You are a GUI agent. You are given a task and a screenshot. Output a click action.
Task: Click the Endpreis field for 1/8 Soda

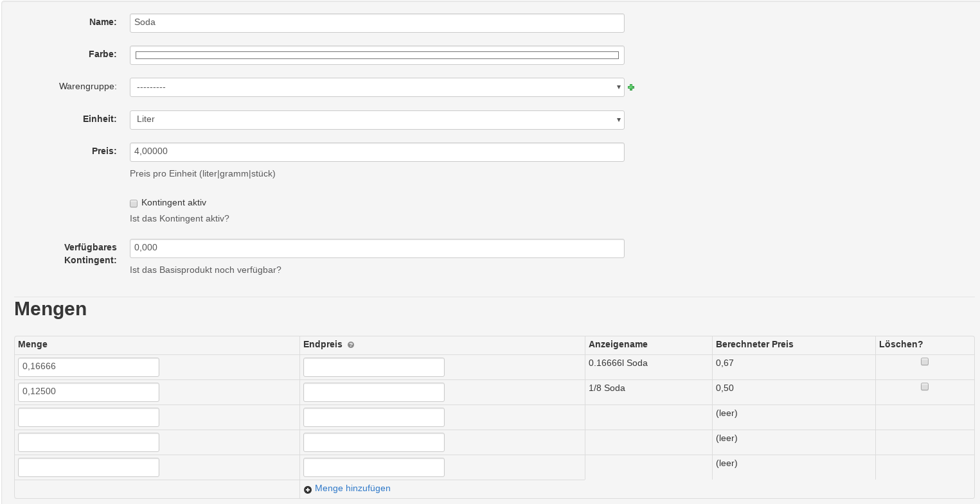pyautogui.click(x=373, y=392)
